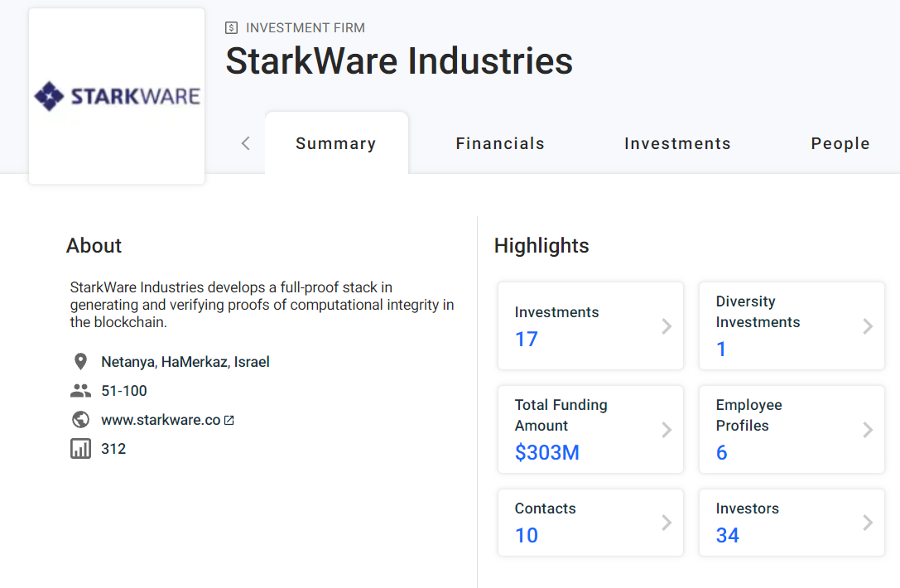The width and height of the screenshot is (900, 588).
Task: Go to the People tab
Action: (x=840, y=143)
